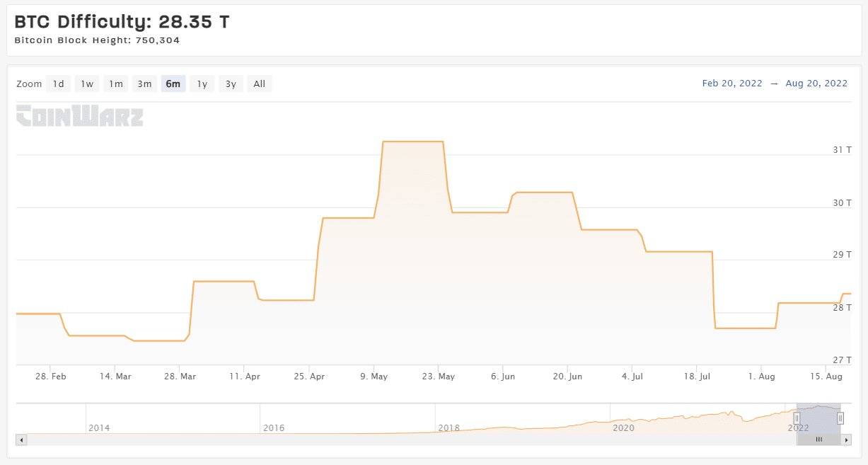This screenshot has width=868, height=465.
Task: Click the "14. Mar" date label
Action: [116, 377]
